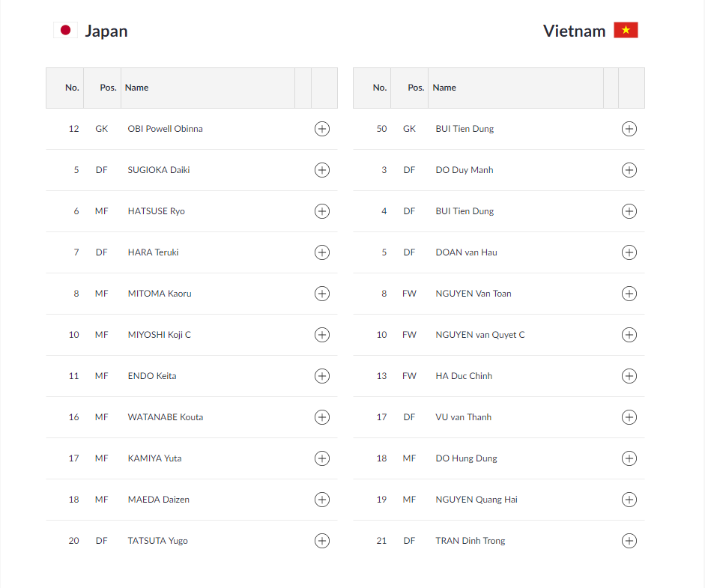Click Pos. header in Vietnam table
The height and width of the screenshot is (588, 705).
(416, 88)
